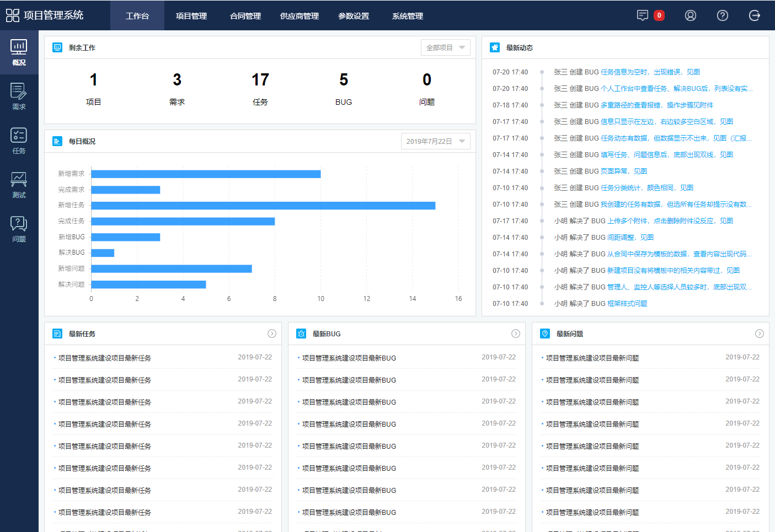Image resolution: width=775 pixels, height=532 pixels.
Task: Open BUG link 间距调整，见图
Action: [630, 238]
